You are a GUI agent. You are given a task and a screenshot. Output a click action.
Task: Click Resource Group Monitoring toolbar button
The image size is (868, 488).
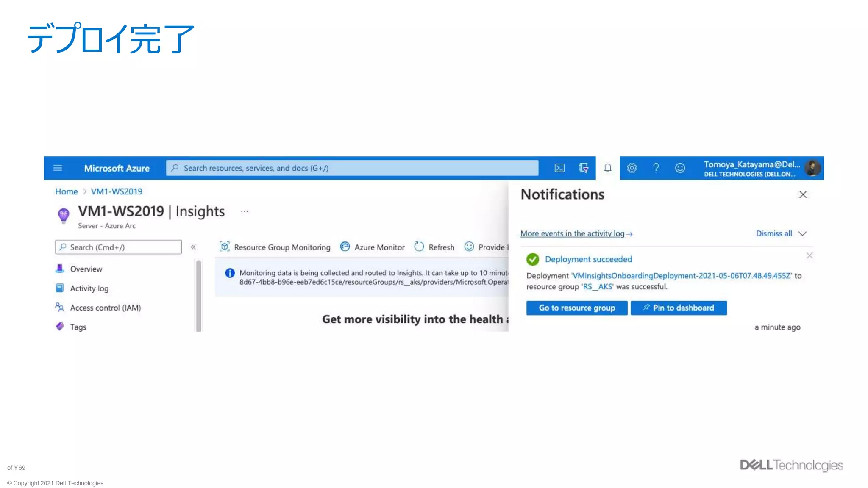click(x=275, y=247)
